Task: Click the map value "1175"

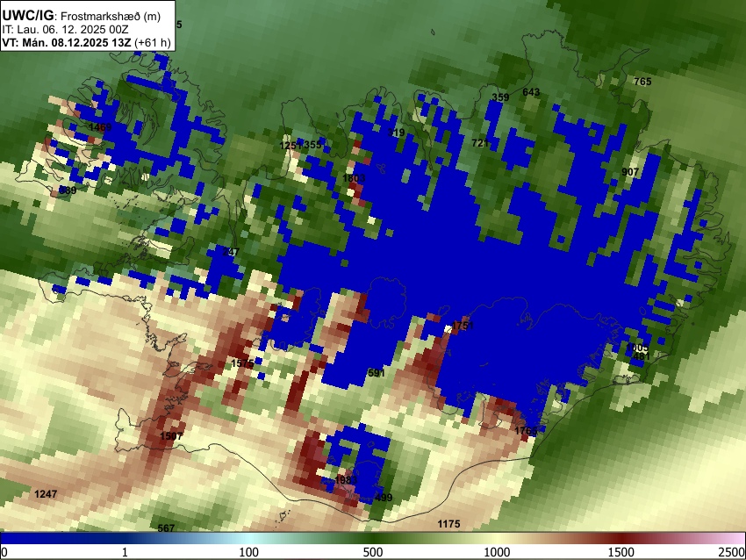Action: tap(448, 524)
